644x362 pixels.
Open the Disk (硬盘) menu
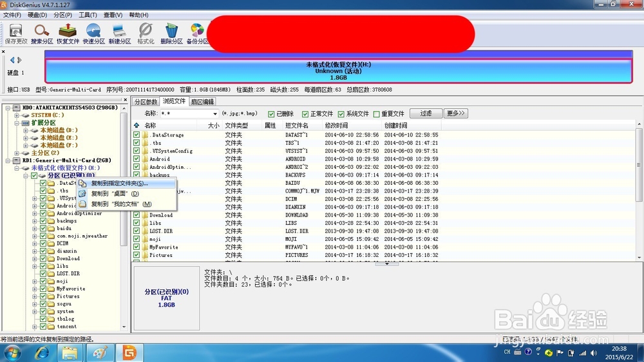[37, 15]
